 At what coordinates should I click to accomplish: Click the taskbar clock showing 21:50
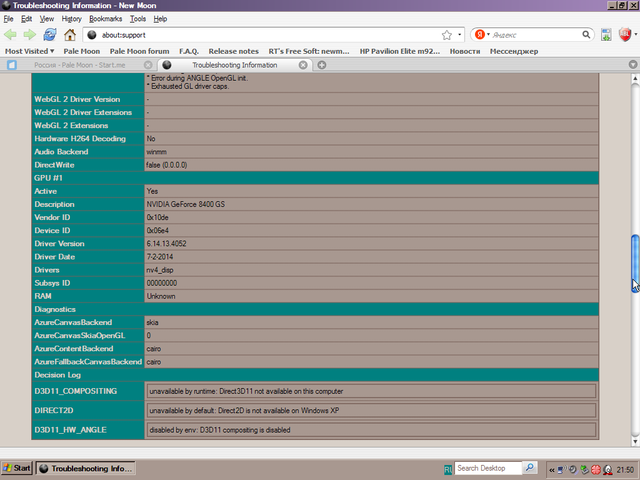(x=625, y=470)
